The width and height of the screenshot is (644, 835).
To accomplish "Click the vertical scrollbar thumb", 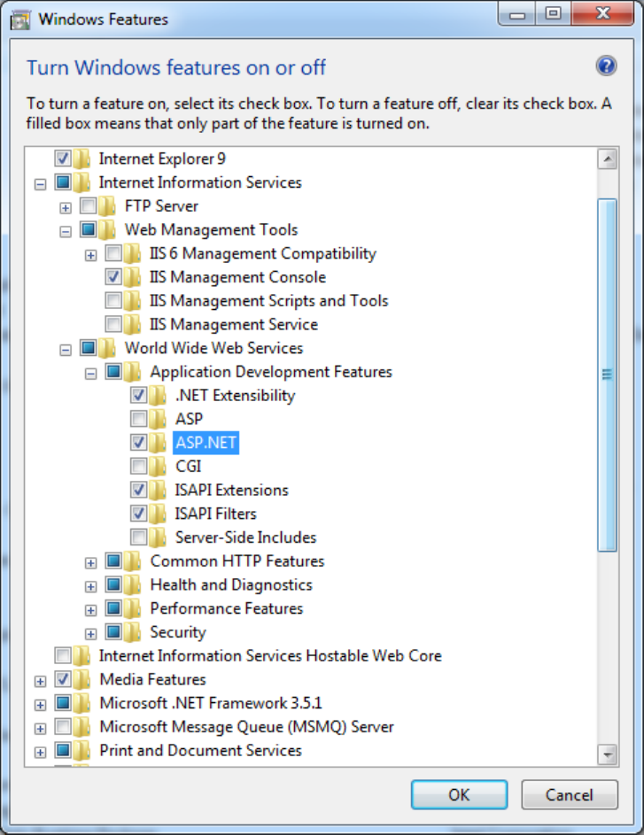I will pos(608,375).
